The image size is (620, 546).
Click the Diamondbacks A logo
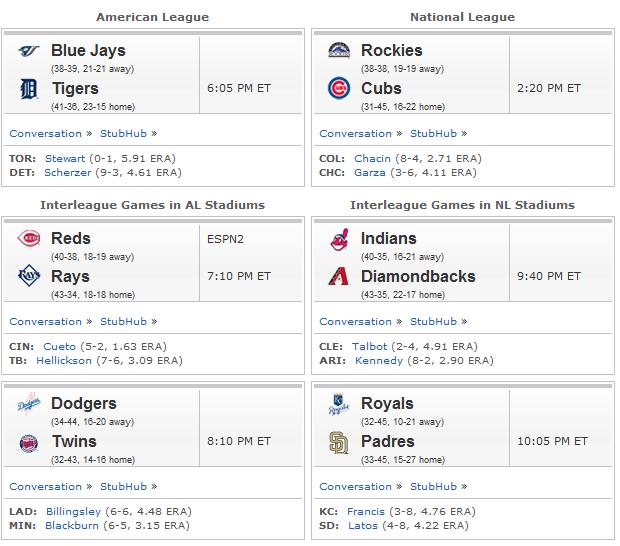(339, 276)
